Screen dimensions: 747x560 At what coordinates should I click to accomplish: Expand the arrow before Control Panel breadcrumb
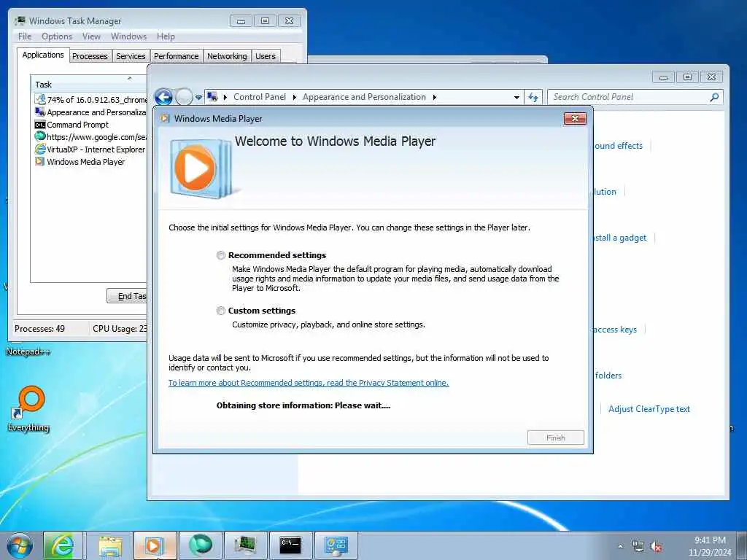click(x=225, y=97)
